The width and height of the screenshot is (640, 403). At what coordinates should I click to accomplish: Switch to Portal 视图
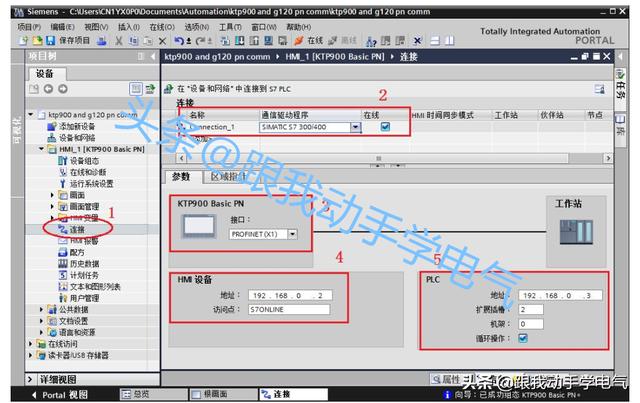60,394
